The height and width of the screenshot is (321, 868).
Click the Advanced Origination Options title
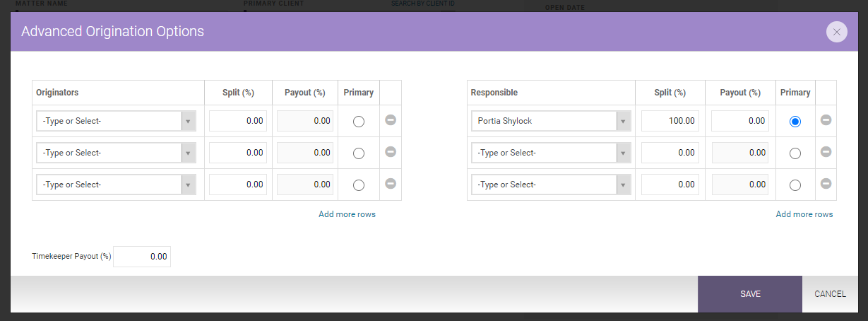(x=113, y=32)
